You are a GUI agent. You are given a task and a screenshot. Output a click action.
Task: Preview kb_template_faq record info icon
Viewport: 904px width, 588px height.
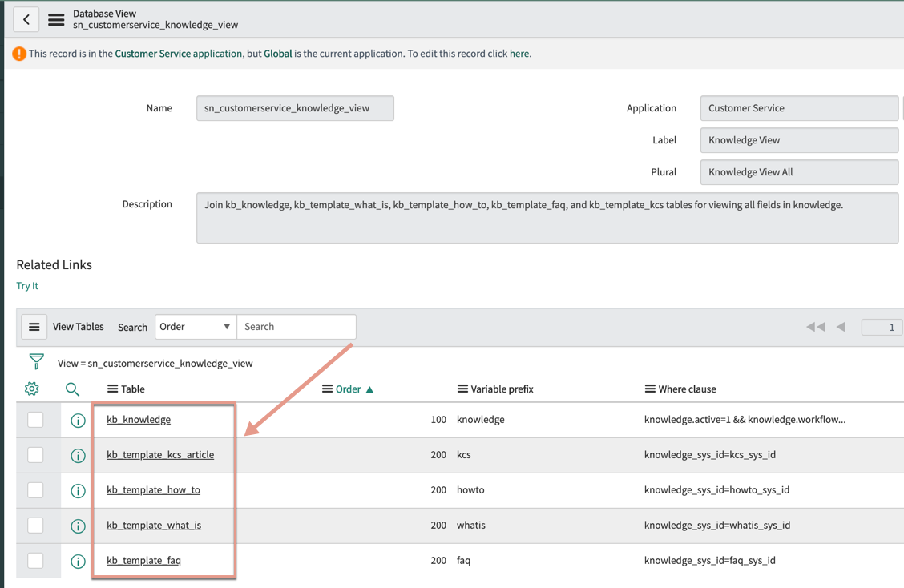click(x=78, y=561)
